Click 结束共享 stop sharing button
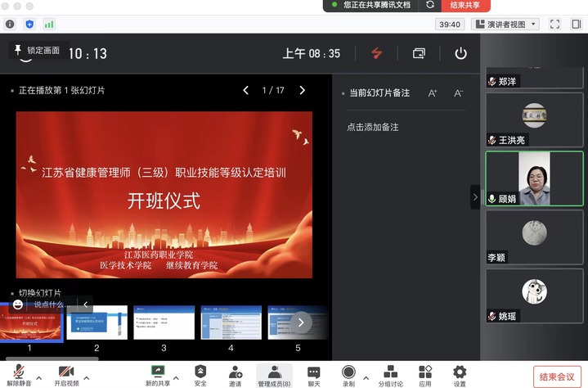The height and width of the screenshot is (388, 588). pos(464,5)
